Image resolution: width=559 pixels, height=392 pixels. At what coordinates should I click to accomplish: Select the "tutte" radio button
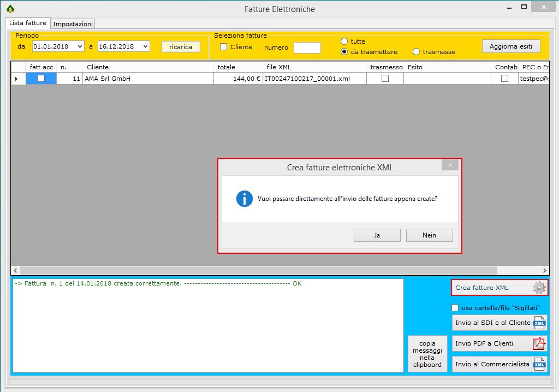(x=344, y=41)
